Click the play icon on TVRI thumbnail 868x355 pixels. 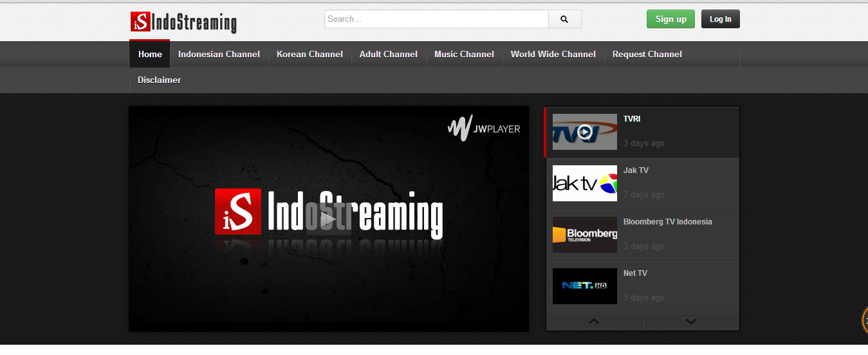click(x=584, y=132)
